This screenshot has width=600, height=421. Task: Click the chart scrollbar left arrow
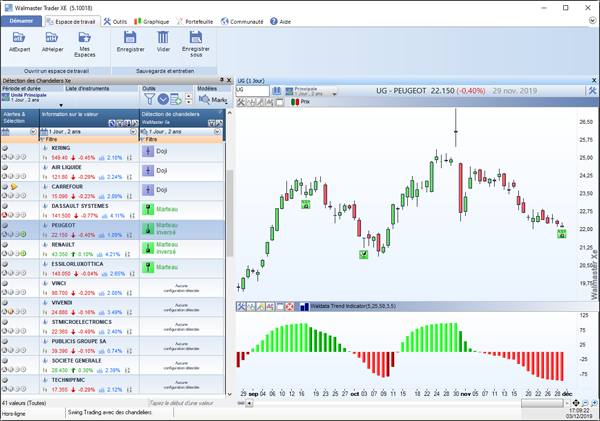point(249,403)
